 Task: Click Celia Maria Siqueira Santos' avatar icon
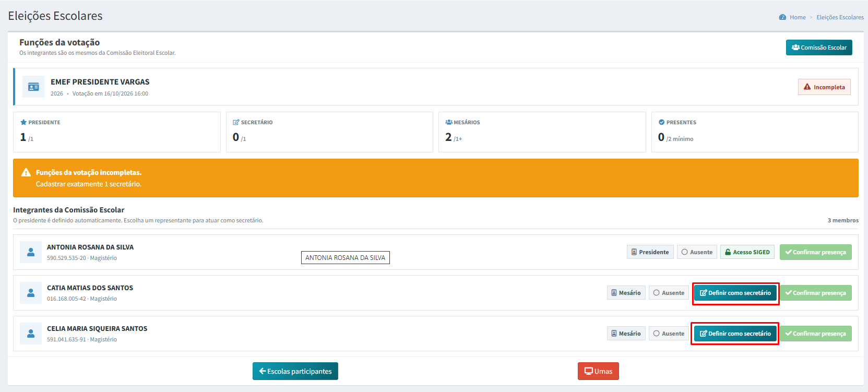[31, 334]
